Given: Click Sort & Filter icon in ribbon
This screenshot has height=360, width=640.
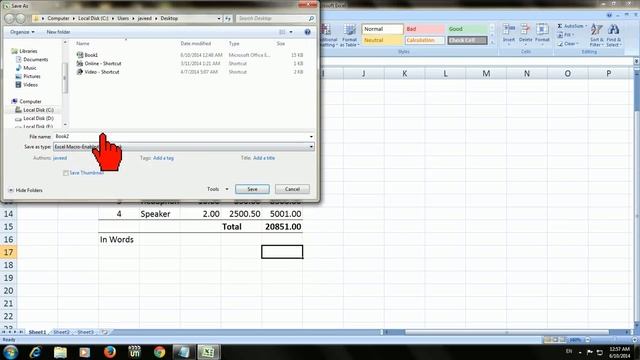Looking at the screenshot, I should click(596, 35).
